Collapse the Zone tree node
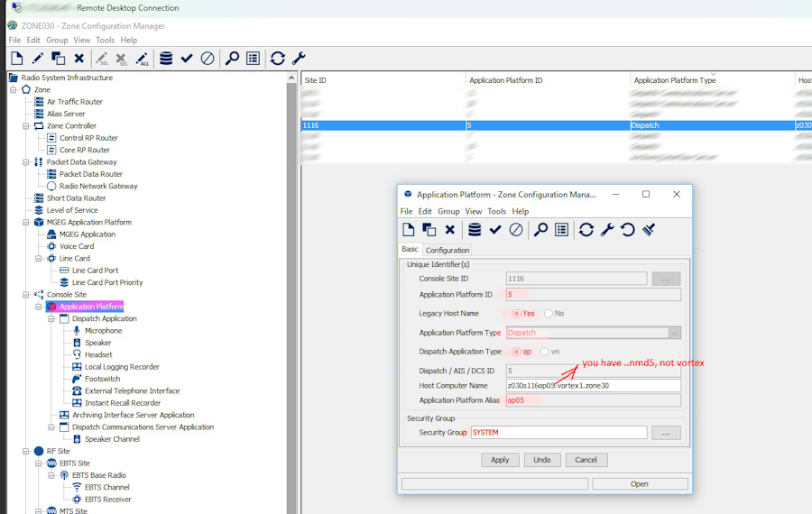 pos(14,89)
